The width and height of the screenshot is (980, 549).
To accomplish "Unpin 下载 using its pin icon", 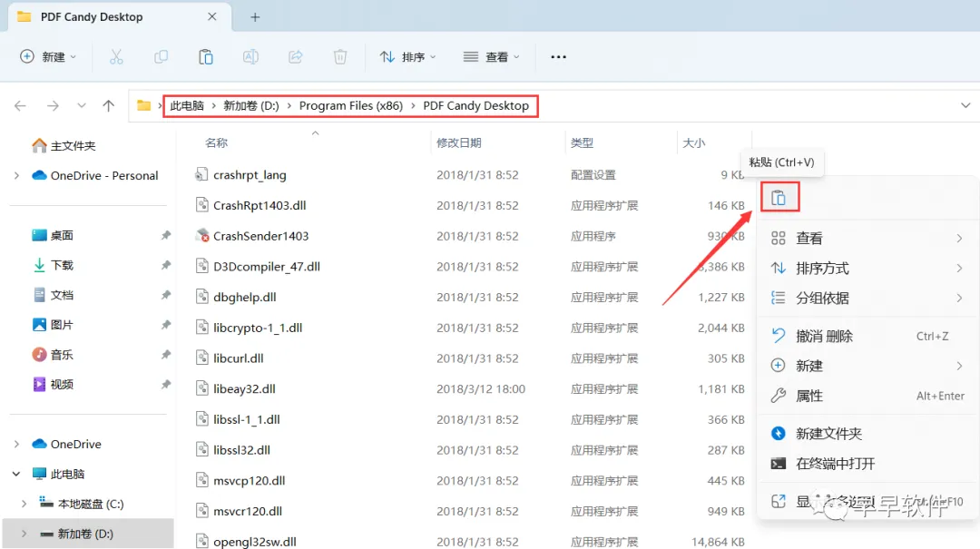I will coord(166,265).
